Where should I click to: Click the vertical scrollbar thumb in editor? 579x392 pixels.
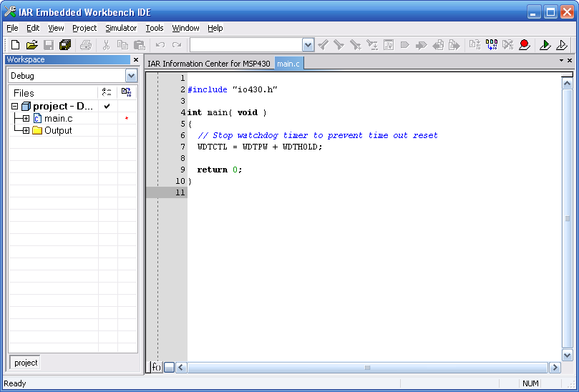point(567,218)
